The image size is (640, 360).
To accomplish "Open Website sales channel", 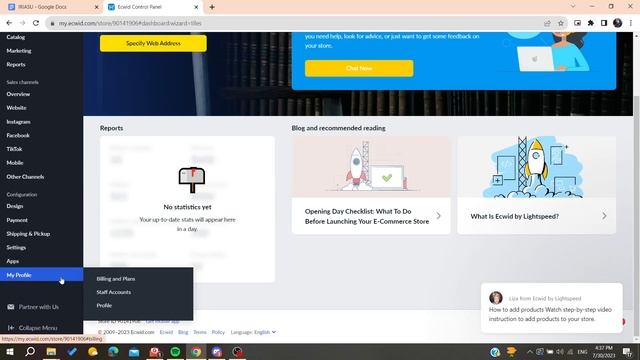I will pyautogui.click(x=16, y=108).
